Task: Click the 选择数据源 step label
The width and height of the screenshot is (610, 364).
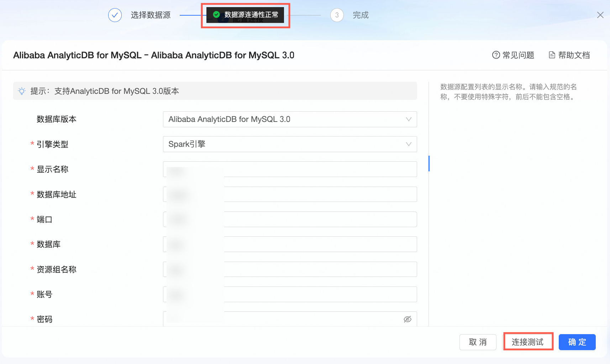Action: click(151, 15)
